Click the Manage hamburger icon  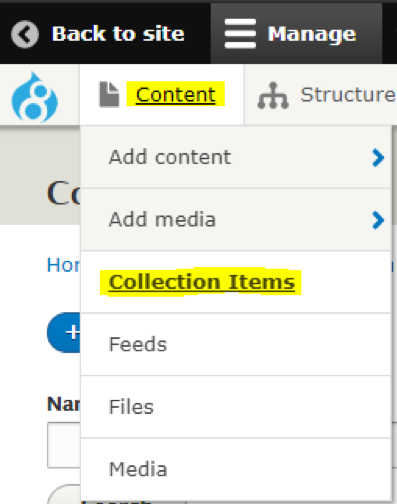click(x=240, y=34)
